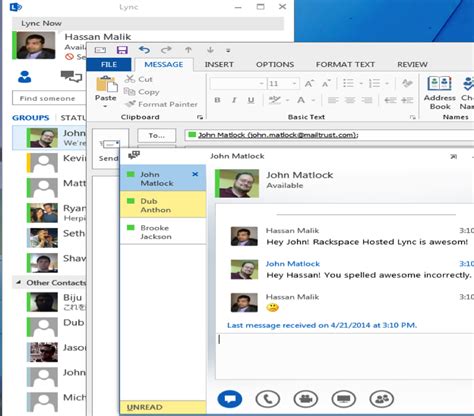Toggle Underline formatting
474x416 pixels.
click(251, 100)
